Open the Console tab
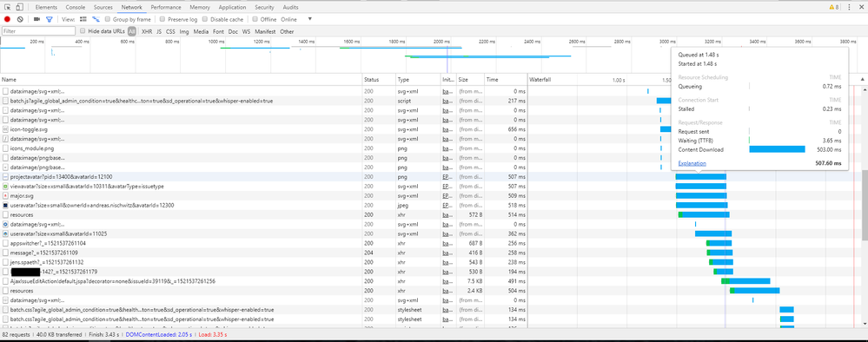 pyautogui.click(x=76, y=7)
